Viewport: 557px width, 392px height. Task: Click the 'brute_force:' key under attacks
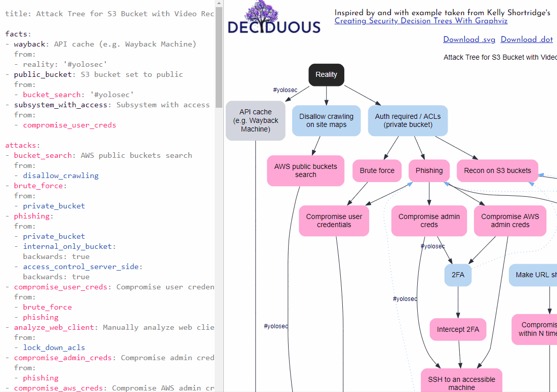click(40, 186)
